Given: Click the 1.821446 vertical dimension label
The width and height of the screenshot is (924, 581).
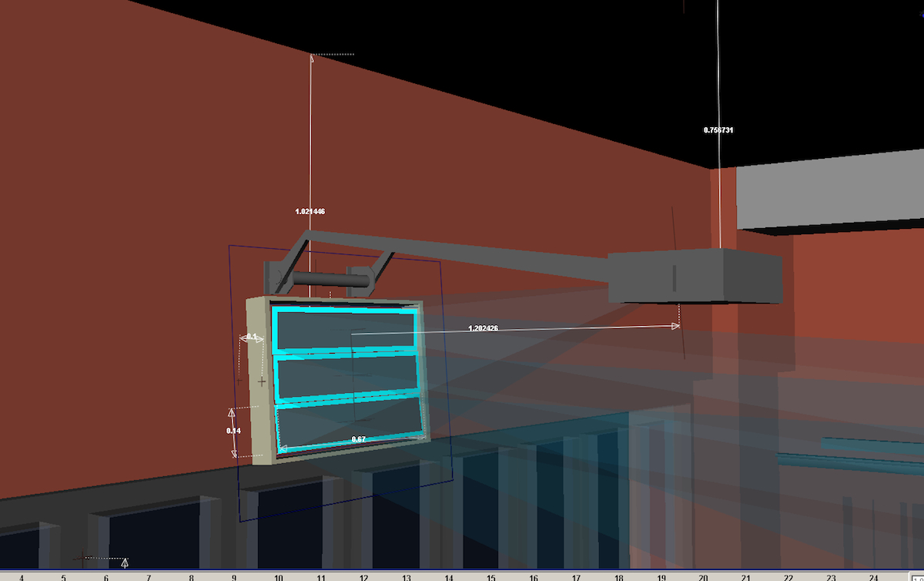Looking at the screenshot, I should pos(310,211).
